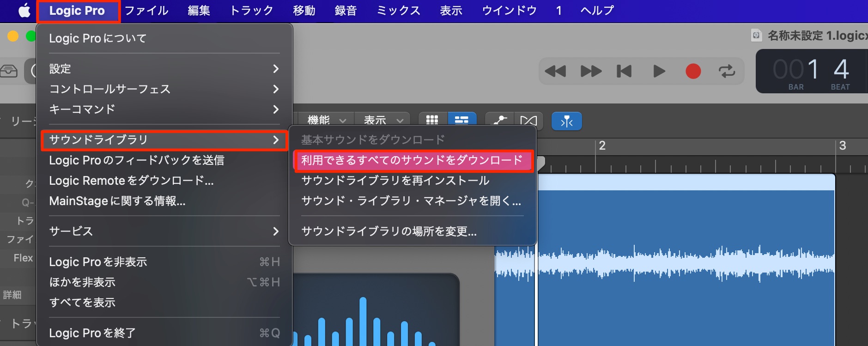This screenshot has width=868, height=346.
Task: Start playback with the play button
Action: point(659,71)
